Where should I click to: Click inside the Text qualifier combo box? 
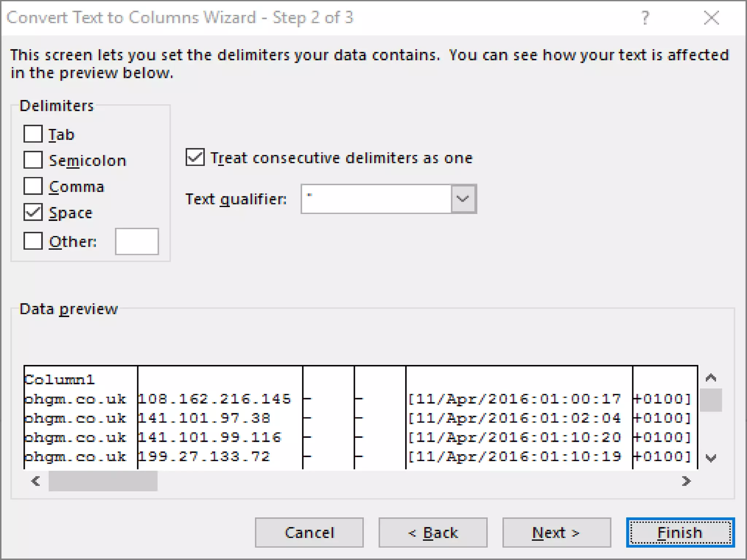pos(376,199)
